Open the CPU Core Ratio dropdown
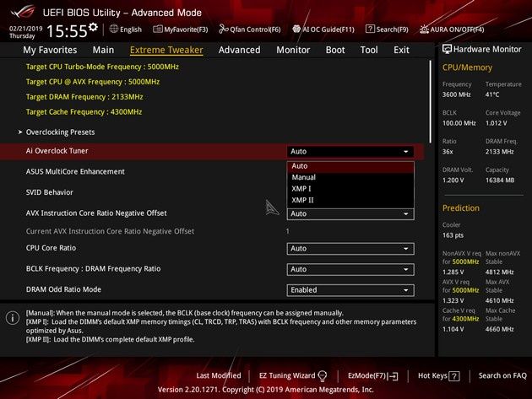Viewport: 532px width, 399px height. coord(350,249)
